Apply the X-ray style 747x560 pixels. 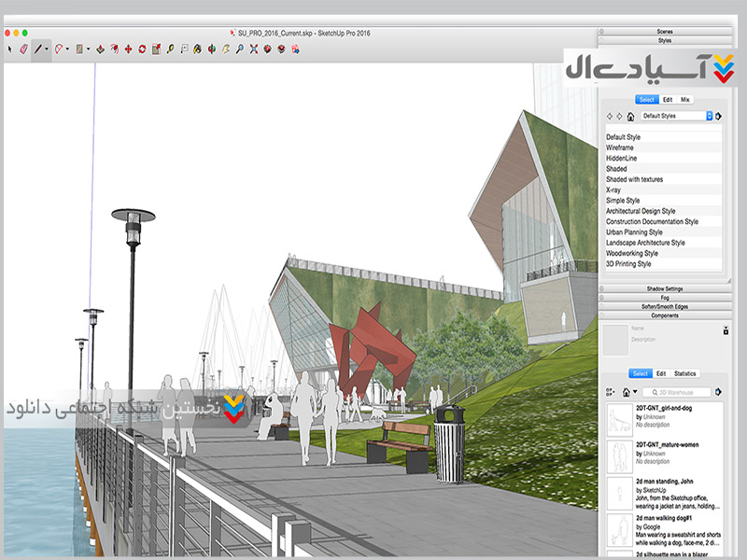(613, 189)
